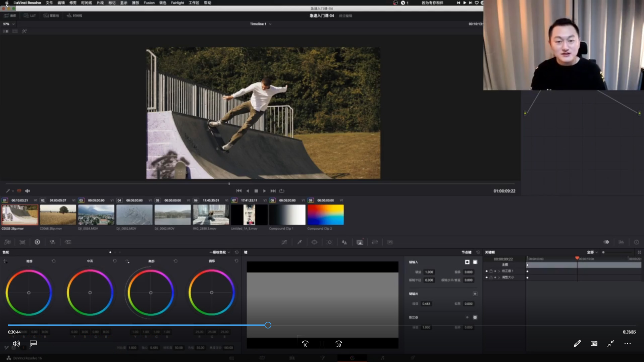Reset all color wheels
The image size is (644, 362).
coord(237,252)
